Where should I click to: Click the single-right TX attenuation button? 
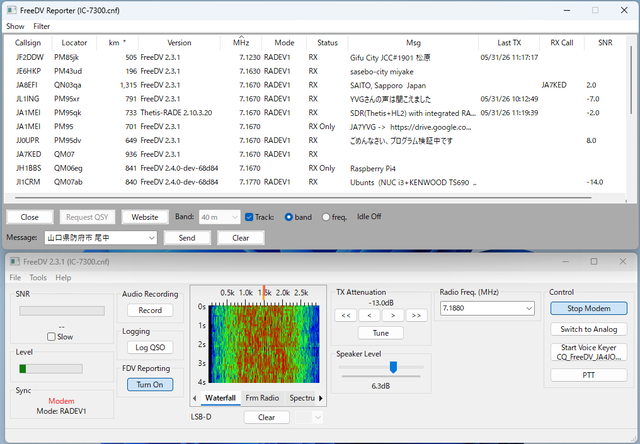pyautogui.click(x=393, y=315)
